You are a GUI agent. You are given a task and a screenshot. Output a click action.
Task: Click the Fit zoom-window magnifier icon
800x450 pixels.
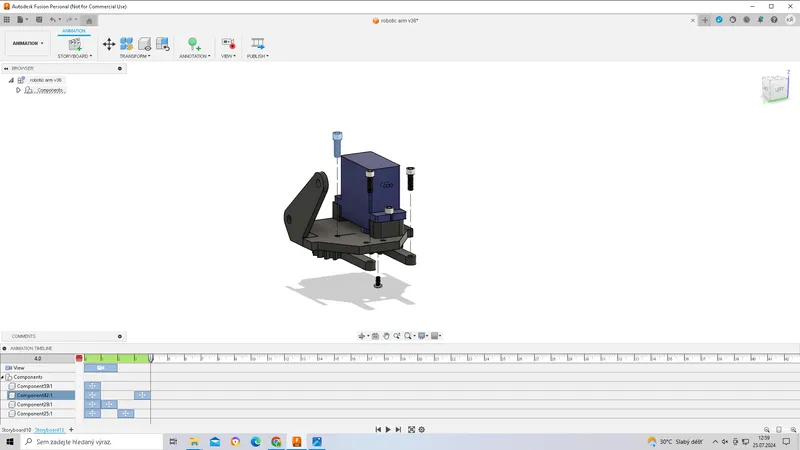408,336
